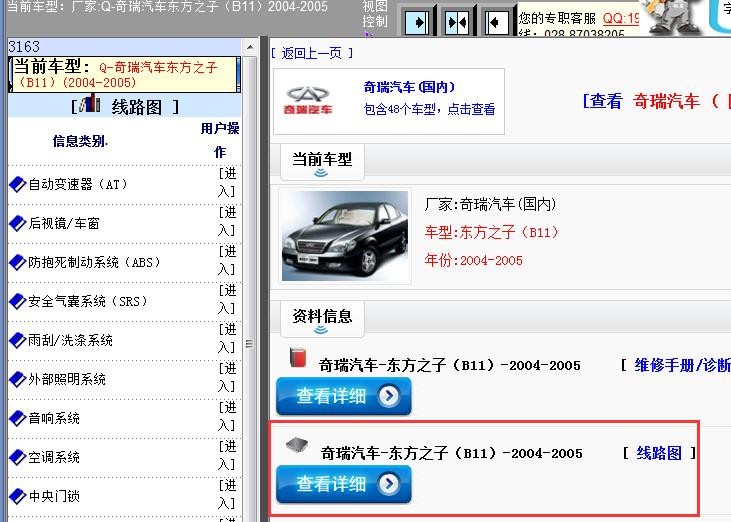Click the blue icon beside 空调系统
This screenshot has width=731, height=522.
click(x=18, y=458)
